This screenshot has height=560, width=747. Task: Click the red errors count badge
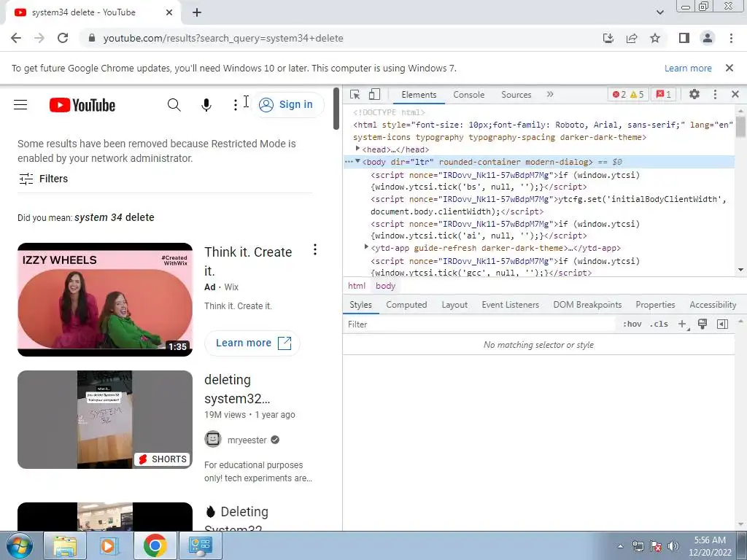(619, 94)
